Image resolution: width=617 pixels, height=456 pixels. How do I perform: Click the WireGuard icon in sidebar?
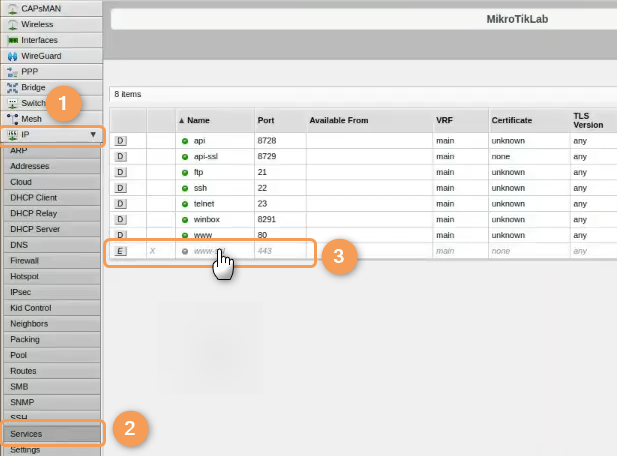[13, 56]
